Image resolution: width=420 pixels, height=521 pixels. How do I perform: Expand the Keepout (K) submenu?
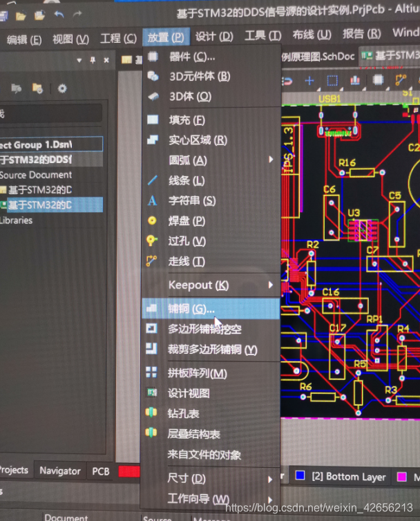click(211, 285)
